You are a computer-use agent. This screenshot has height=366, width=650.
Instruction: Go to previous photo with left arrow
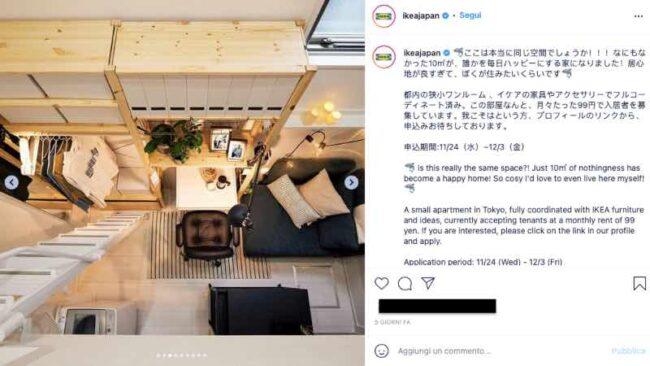(12, 182)
